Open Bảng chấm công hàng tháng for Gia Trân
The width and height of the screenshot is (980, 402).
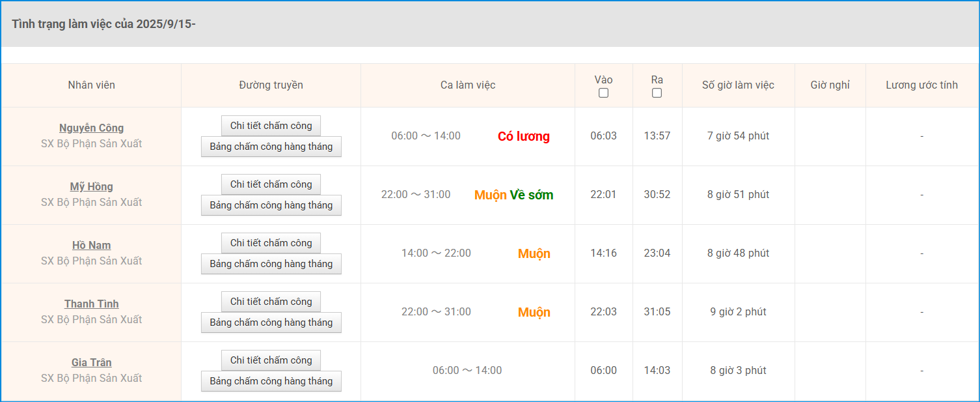tap(271, 381)
